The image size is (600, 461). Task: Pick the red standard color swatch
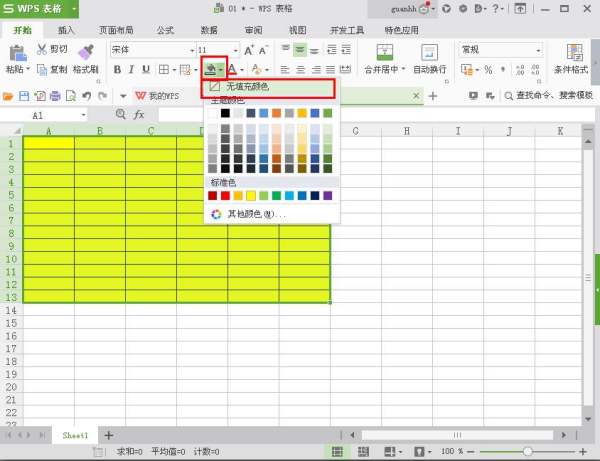(225, 195)
